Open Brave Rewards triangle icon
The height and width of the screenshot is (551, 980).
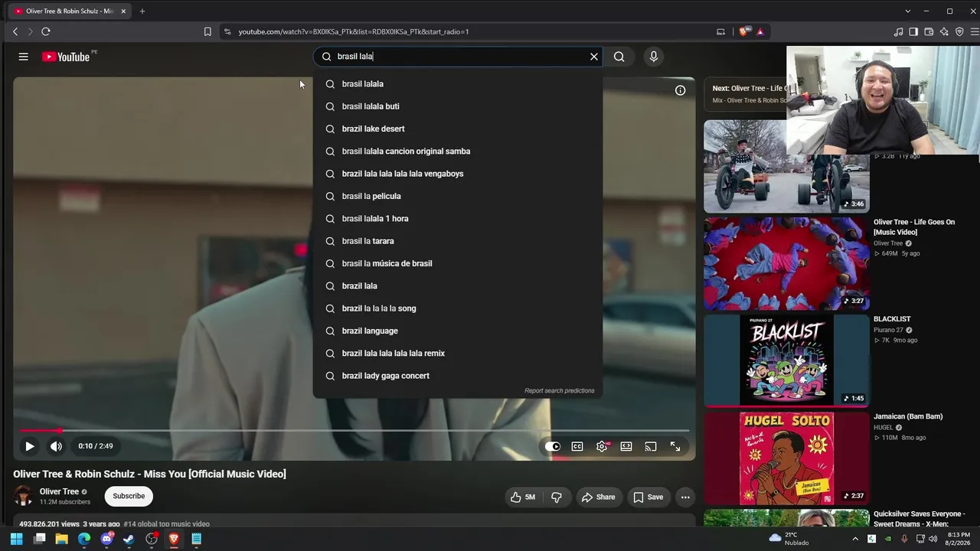[760, 31]
